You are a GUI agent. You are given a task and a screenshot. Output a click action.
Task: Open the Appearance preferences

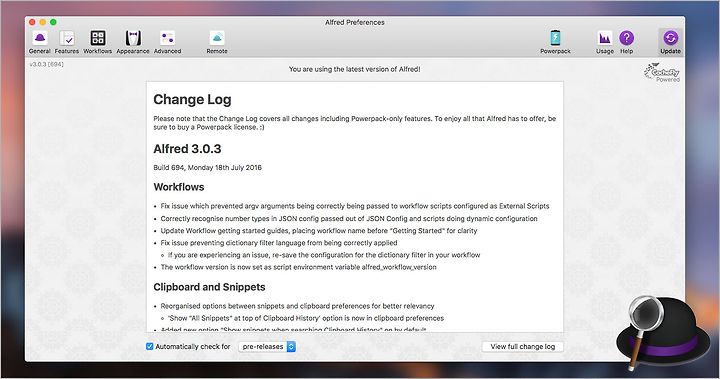(133, 42)
